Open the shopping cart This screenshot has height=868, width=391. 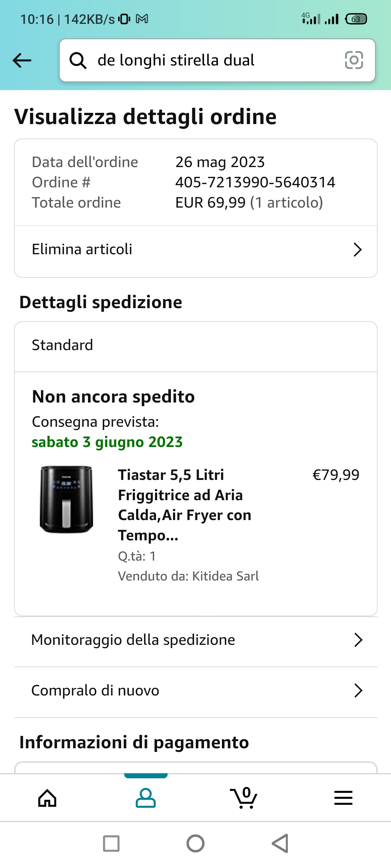(x=244, y=798)
